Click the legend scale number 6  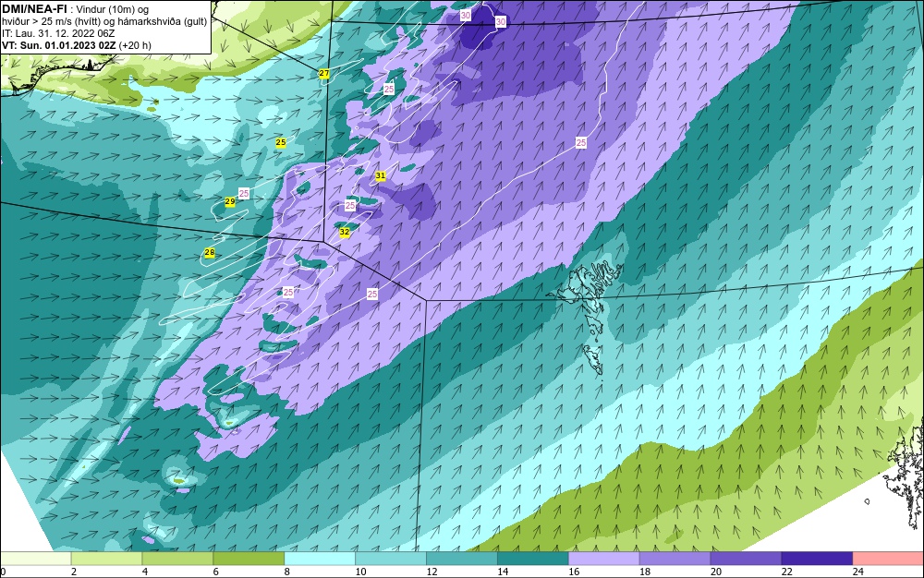(216, 572)
